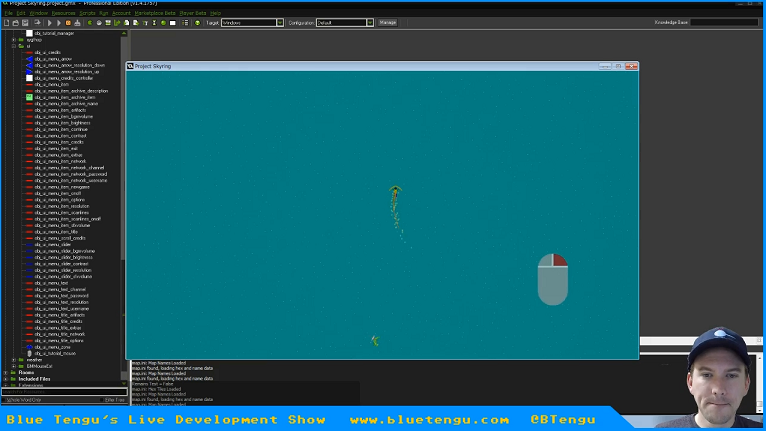Select obj_ui_menu_item_resolution

(x=62, y=206)
